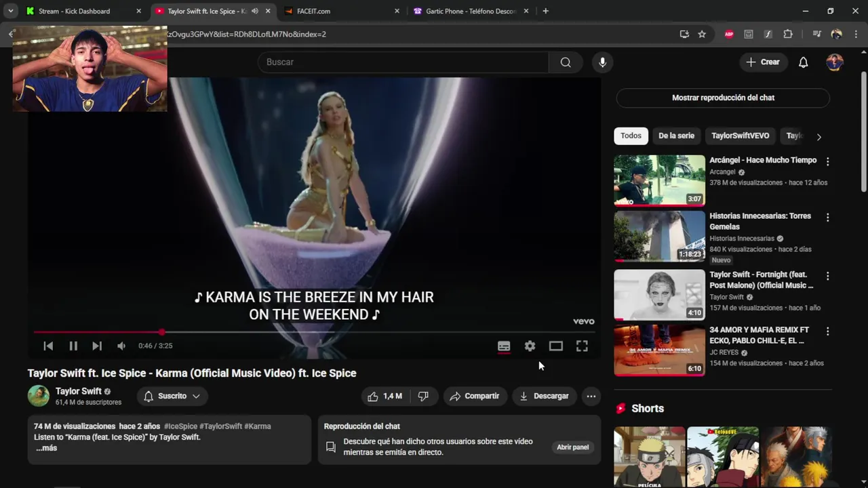The width and height of the screenshot is (868, 488).
Task: Click the page vertical scrollbar
Action: pyautogui.click(x=863, y=132)
